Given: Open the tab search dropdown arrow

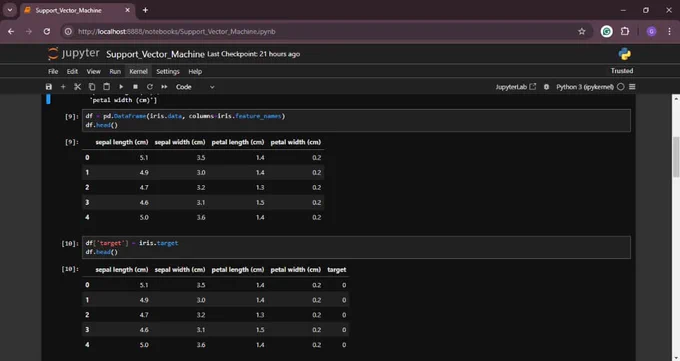Looking at the screenshot, I should (x=10, y=10).
